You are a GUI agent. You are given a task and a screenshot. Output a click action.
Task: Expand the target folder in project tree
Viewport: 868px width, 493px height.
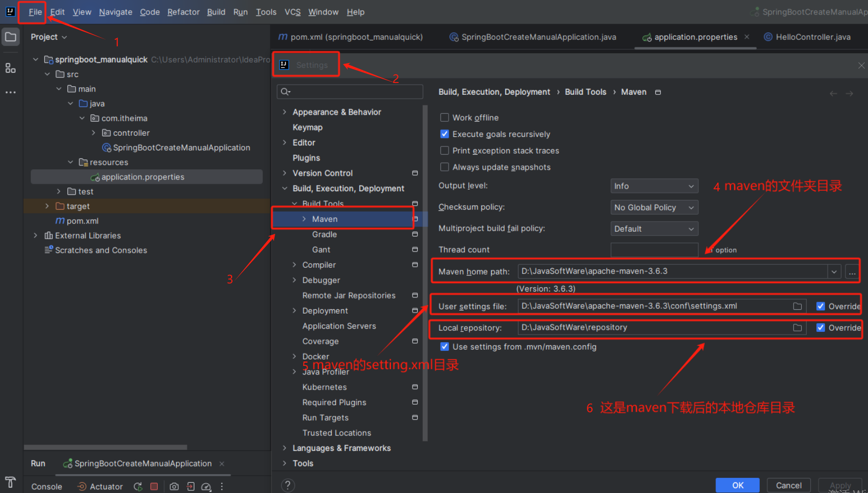(47, 206)
